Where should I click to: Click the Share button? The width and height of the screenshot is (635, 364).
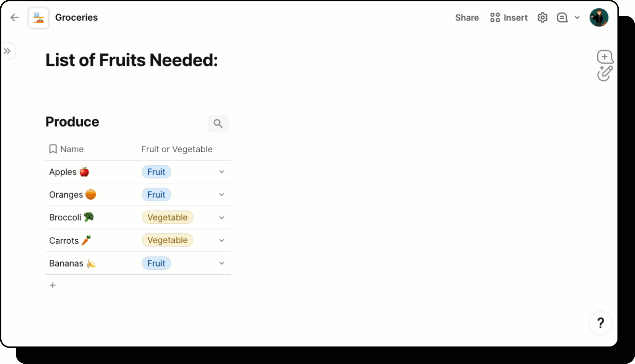tap(467, 18)
